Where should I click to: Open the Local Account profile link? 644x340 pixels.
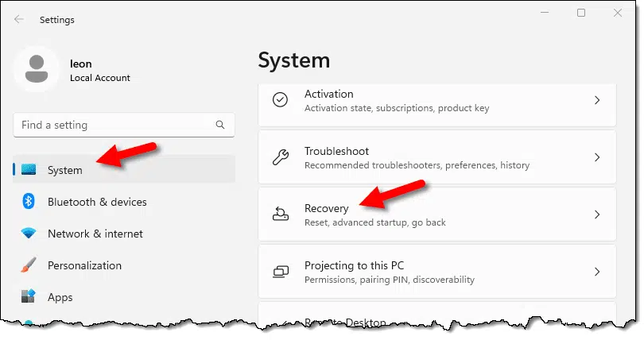point(100,78)
